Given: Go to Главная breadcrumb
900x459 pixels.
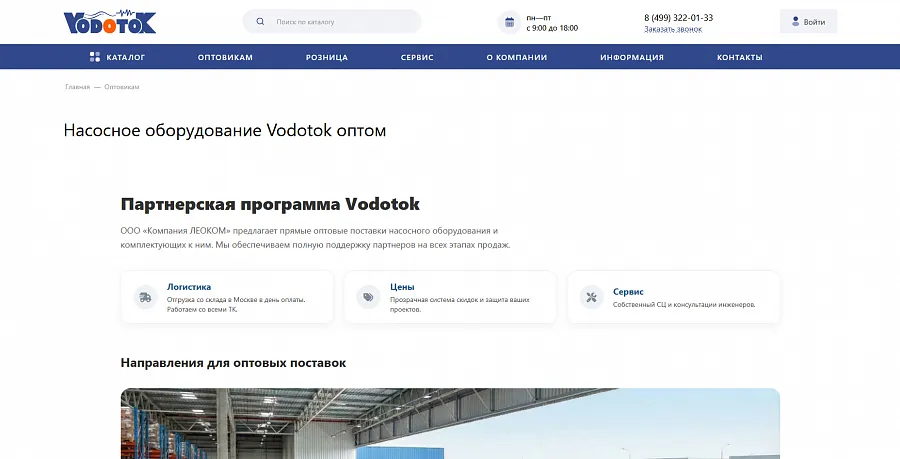Looking at the screenshot, I should [x=77, y=87].
